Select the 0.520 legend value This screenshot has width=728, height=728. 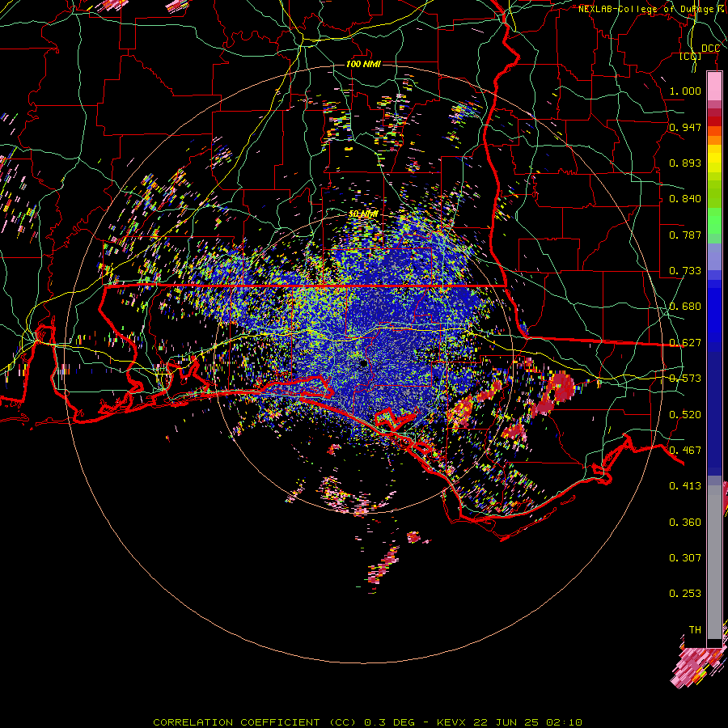(685, 415)
